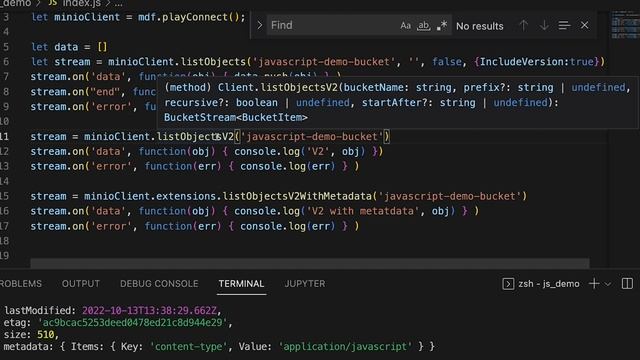Click 'application/javascript' in terminal output

click(x=345, y=347)
